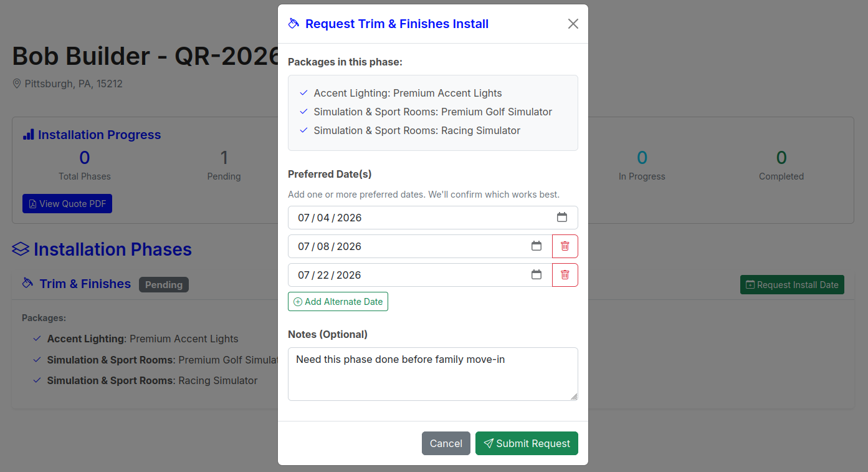868x472 pixels.
Task: Open calendar picker for 07/08/2026 date
Action: pos(536,246)
